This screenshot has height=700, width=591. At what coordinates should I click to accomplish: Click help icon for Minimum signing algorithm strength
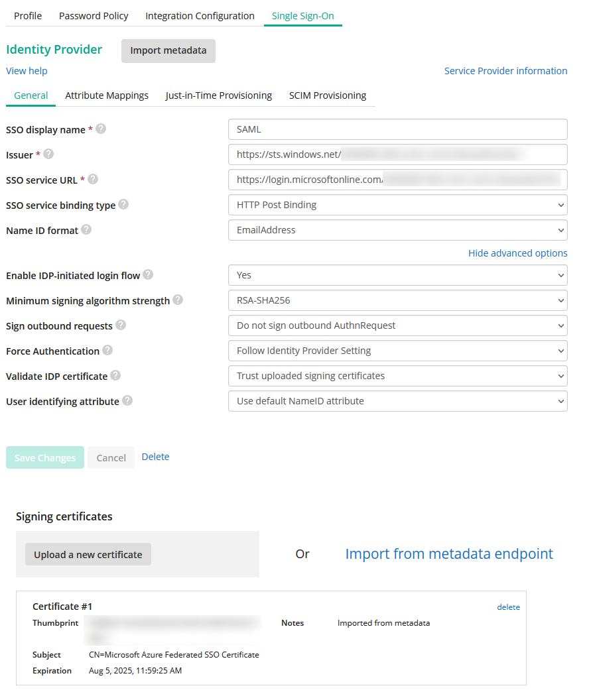178,300
